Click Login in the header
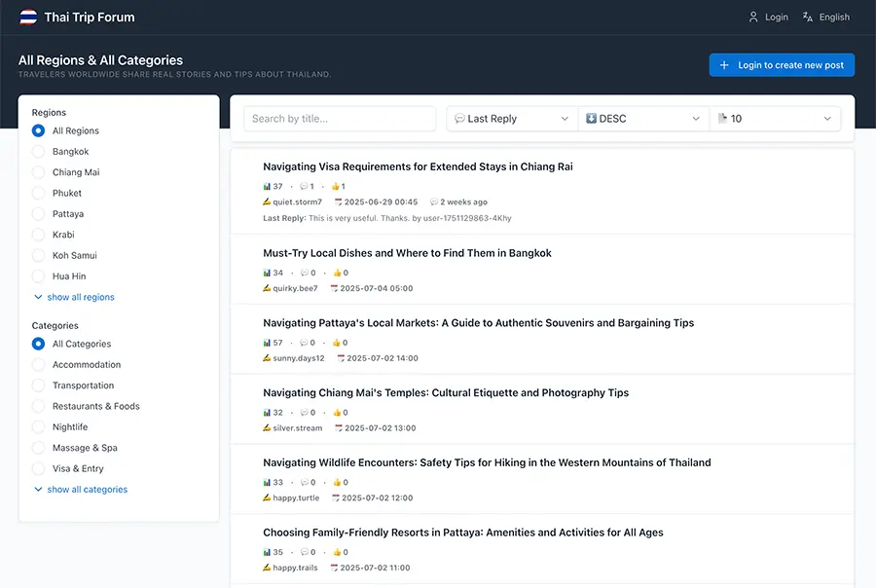This screenshot has width=876, height=588. tap(769, 18)
